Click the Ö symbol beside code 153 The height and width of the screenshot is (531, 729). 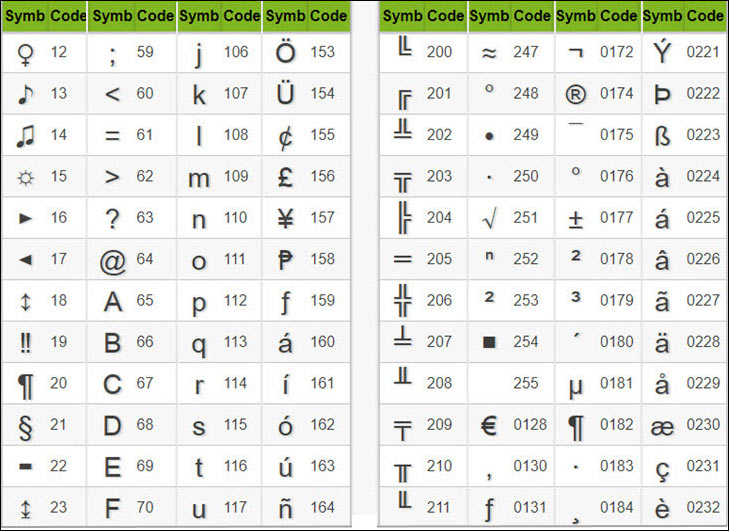285,51
